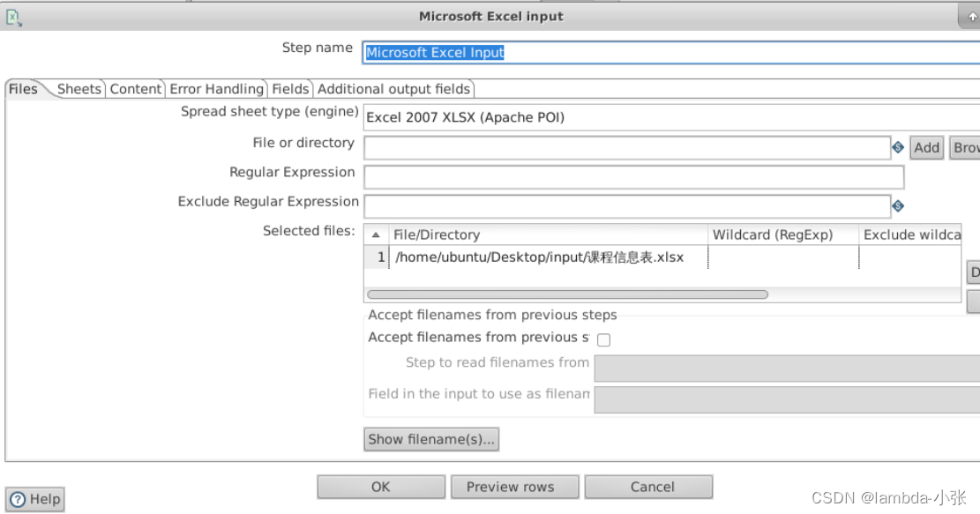Screen dimensions: 980x514
Task: Open Additional output fields tab
Action: 393,89
